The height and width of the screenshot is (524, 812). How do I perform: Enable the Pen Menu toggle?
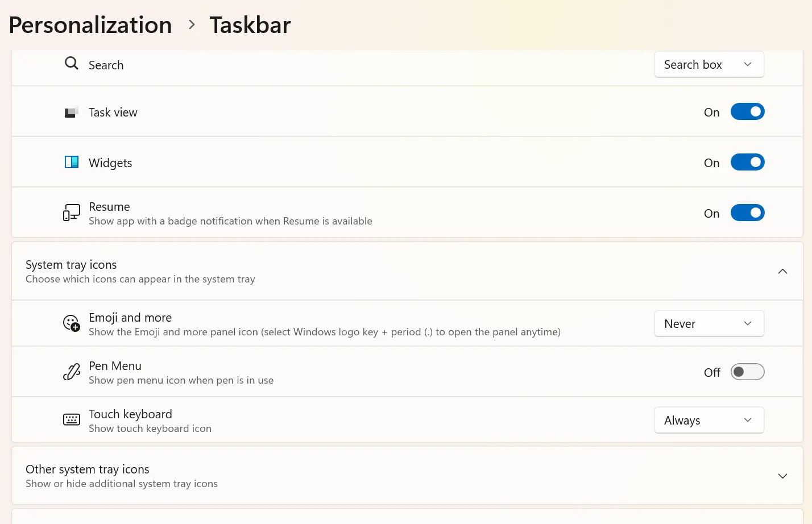pos(747,372)
